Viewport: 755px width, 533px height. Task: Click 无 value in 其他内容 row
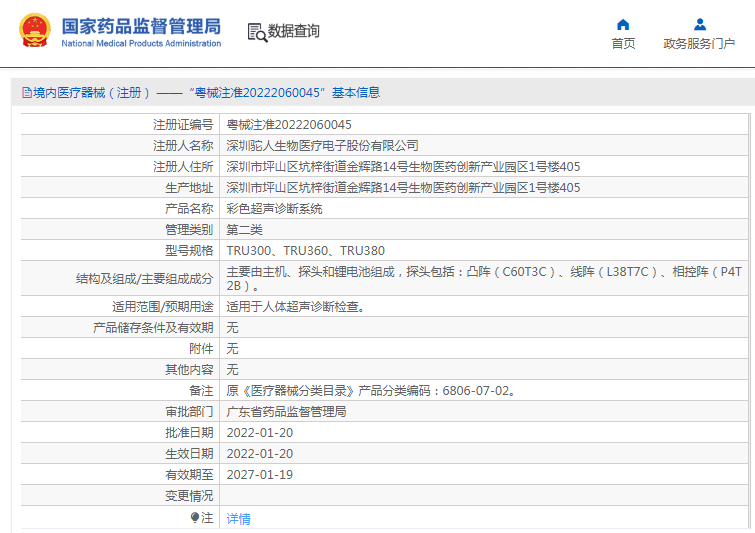(232, 370)
